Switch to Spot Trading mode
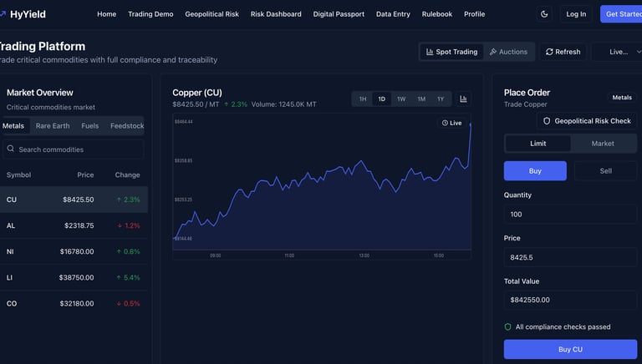The width and height of the screenshot is (642, 364). (452, 52)
